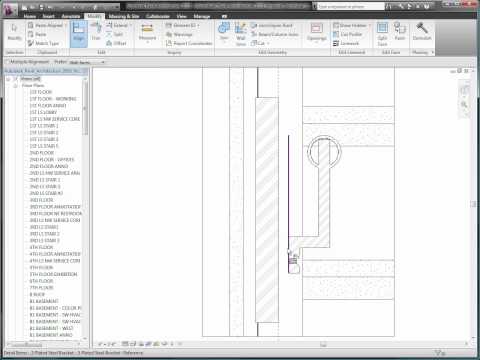The width and height of the screenshot is (480, 360).
Task: Expand the Extend tool dropdown arrow
Action: (x=130, y=25)
